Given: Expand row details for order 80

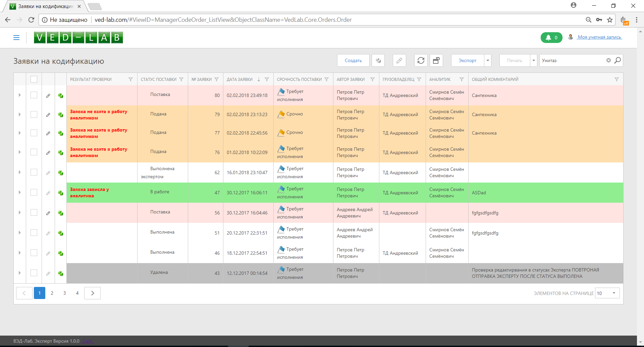Looking at the screenshot, I should point(20,95).
